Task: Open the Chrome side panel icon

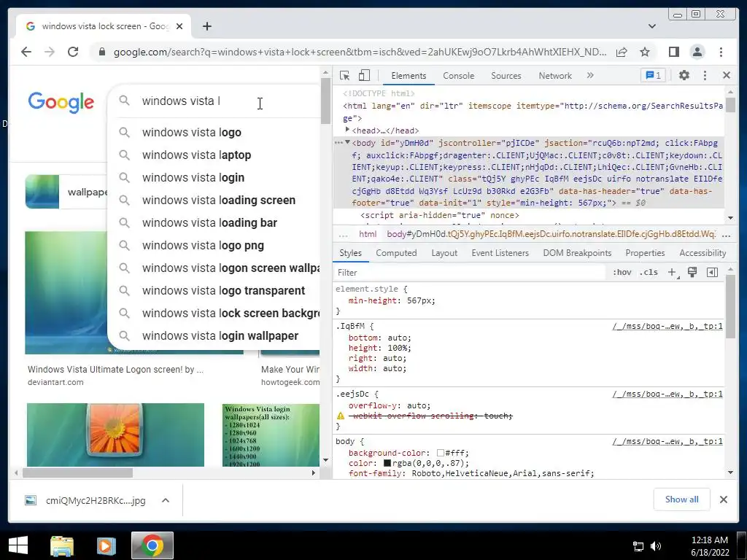Action: pyautogui.click(x=673, y=52)
